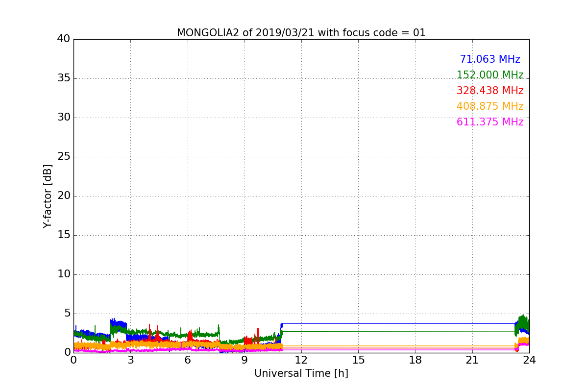
Task: Click the flat blue 71.063 MHz line segment
Action: [398, 323]
